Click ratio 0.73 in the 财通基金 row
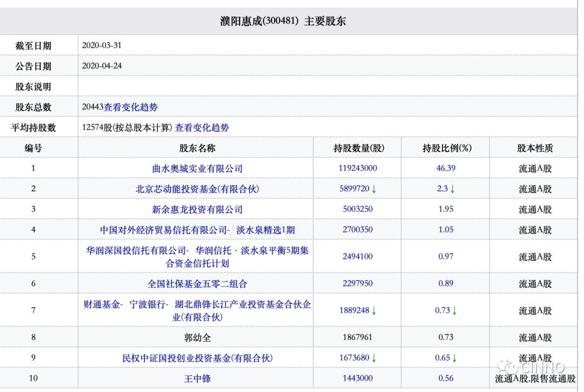This screenshot has height=392, width=584. point(442,310)
